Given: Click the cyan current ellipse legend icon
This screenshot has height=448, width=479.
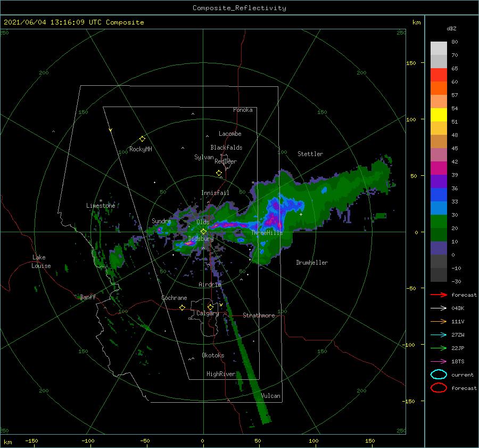Looking at the screenshot, I should click(439, 374).
